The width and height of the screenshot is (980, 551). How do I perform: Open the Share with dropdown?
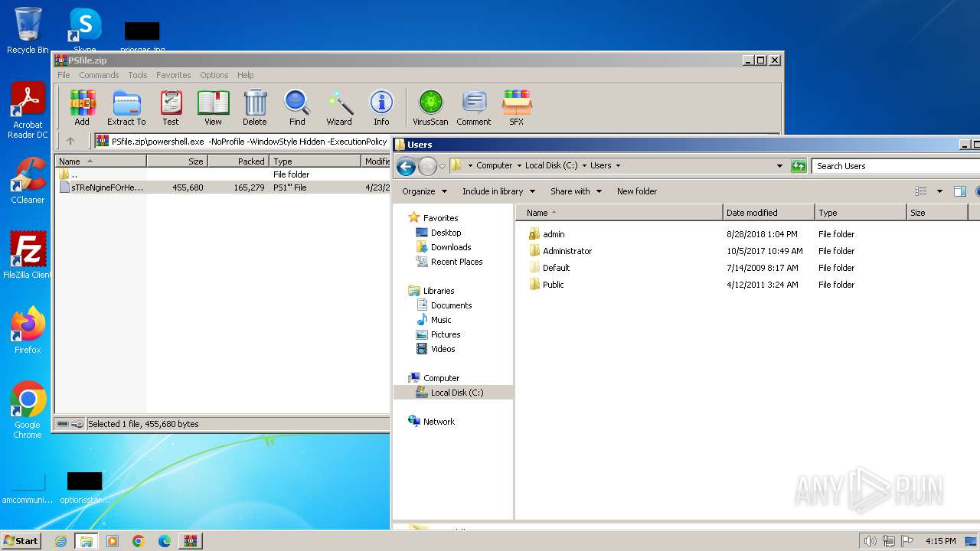pos(576,191)
